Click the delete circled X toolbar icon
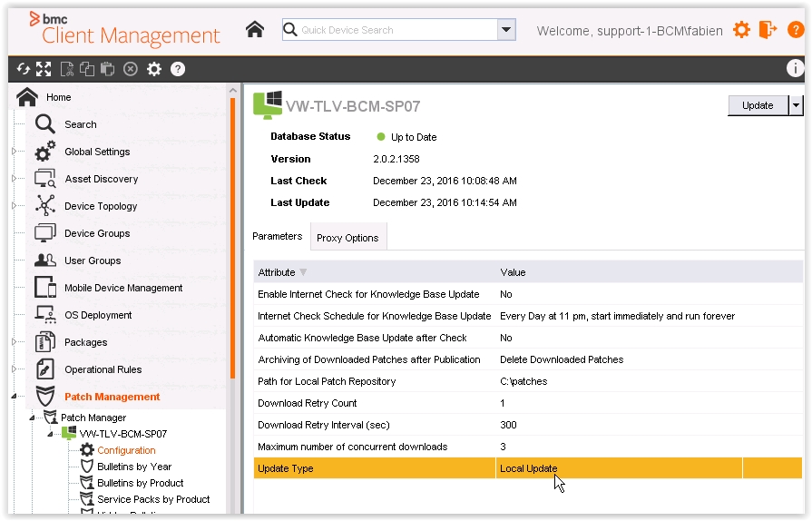This screenshot has width=812, height=521. (131, 69)
